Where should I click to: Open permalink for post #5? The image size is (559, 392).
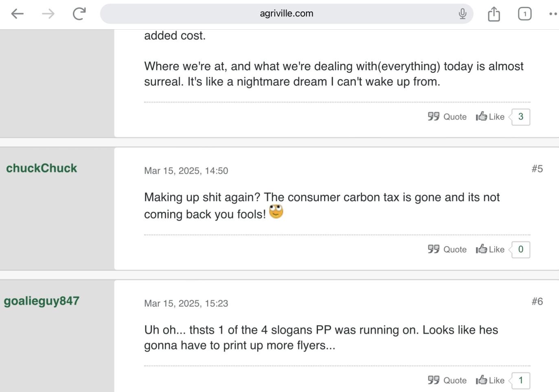(537, 169)
